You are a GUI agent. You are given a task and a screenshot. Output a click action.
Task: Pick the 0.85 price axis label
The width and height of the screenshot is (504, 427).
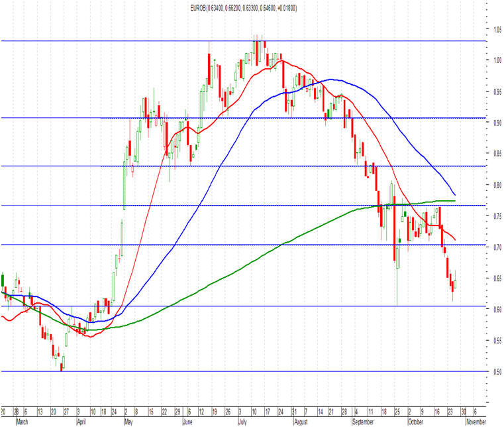click(497, 153)
